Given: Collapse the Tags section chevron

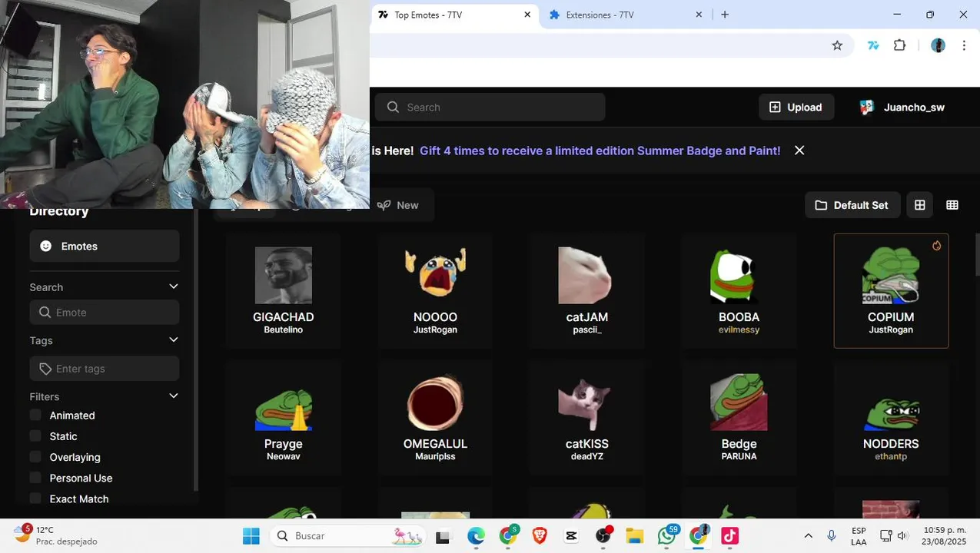Looking at the screenshot, I should coord(174,340).
